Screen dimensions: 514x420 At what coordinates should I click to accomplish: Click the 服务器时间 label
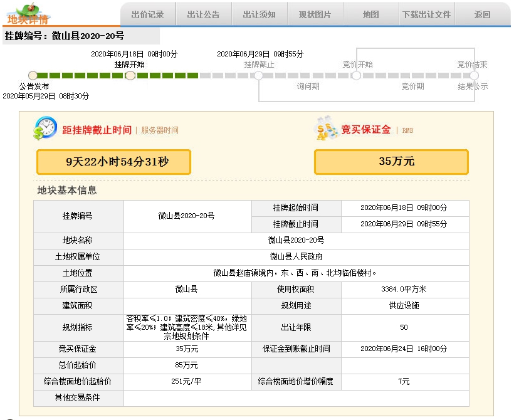[x=160, y=130]
